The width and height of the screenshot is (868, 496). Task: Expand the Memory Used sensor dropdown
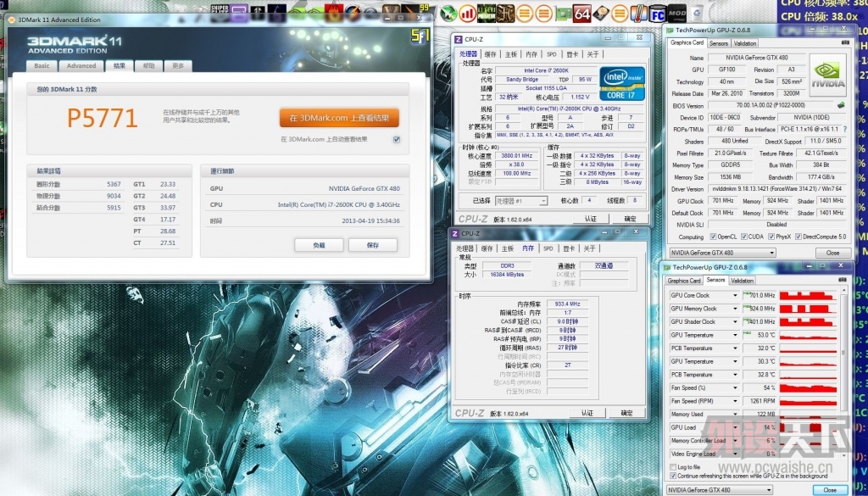tap(735, 414)
